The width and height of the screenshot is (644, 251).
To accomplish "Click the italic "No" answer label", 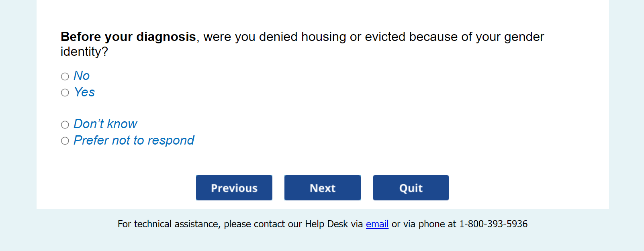I will 82,76.
